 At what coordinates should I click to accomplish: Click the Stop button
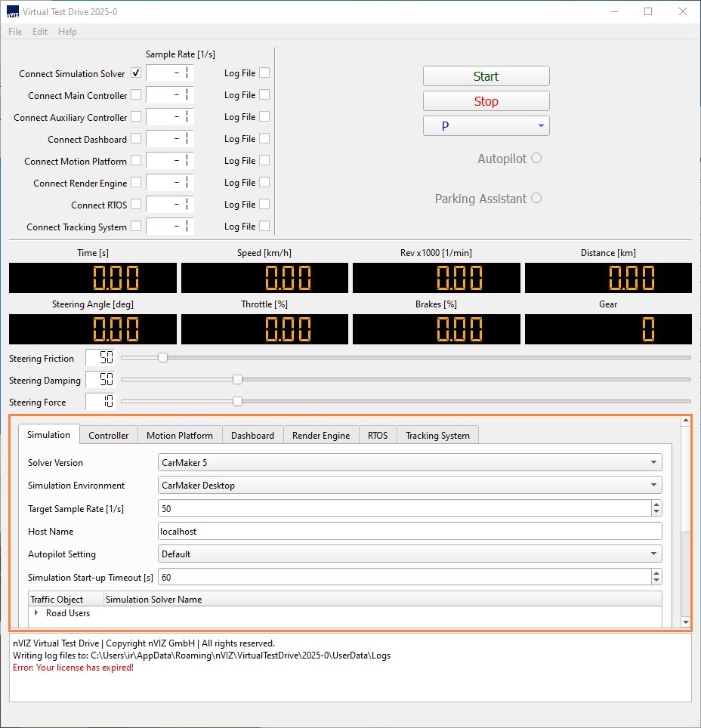click(486, 100)
